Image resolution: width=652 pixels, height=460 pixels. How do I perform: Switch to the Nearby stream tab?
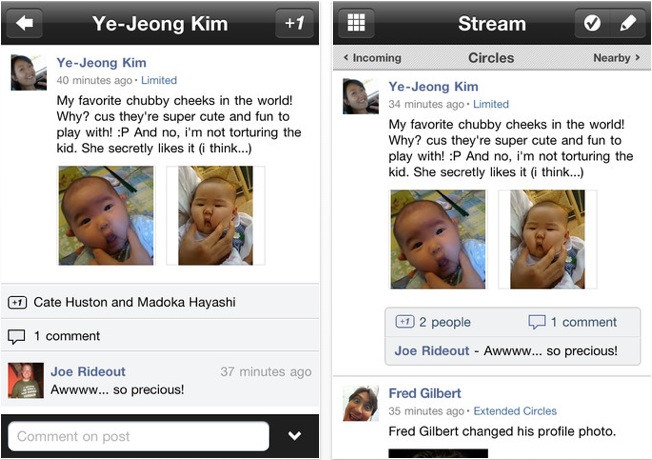pos(617,58)
